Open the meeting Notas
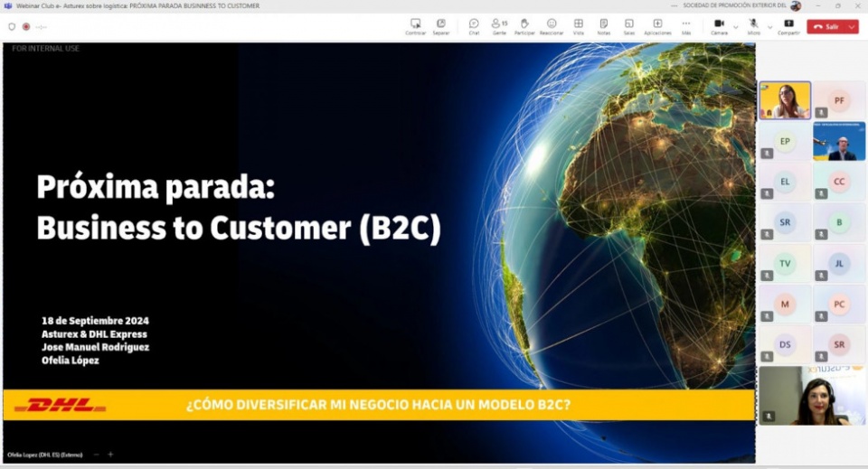Viewport: 868px width, 469px height. click(603, 23)
